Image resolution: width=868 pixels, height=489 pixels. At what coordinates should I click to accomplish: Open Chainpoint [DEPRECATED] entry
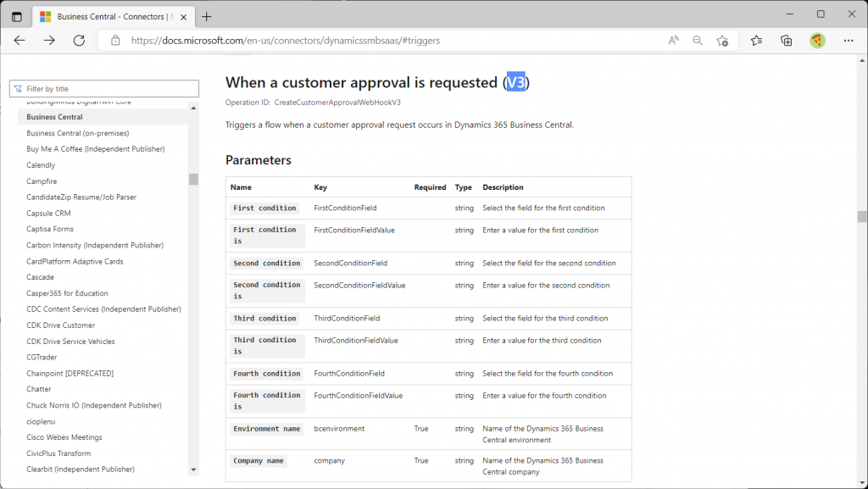pyautogui.click(x=70, y=374)
